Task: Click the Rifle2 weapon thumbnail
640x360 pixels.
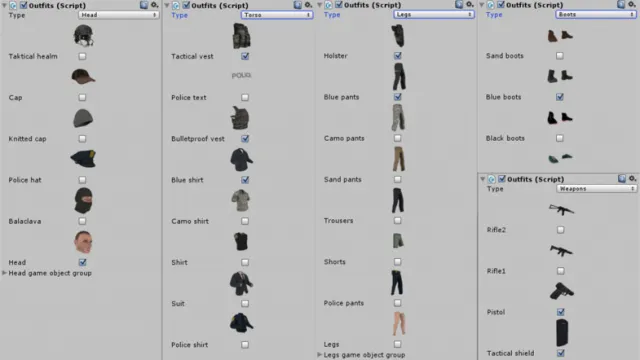Action: pyautogui.click(x=561, y=209)
